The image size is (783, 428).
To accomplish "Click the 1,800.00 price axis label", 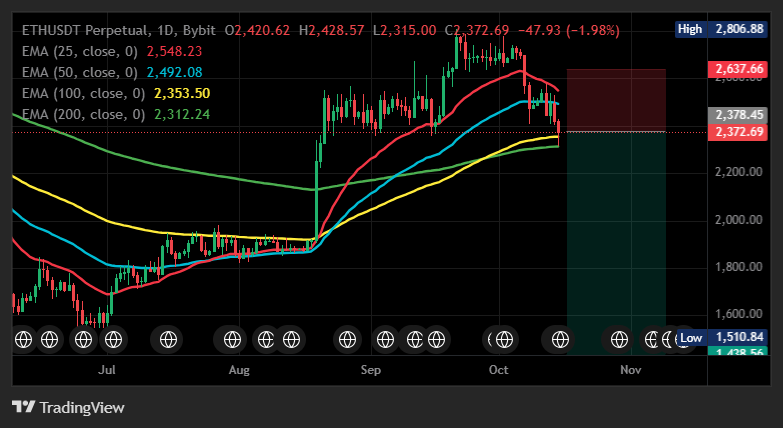I will [x=739, y=267].
